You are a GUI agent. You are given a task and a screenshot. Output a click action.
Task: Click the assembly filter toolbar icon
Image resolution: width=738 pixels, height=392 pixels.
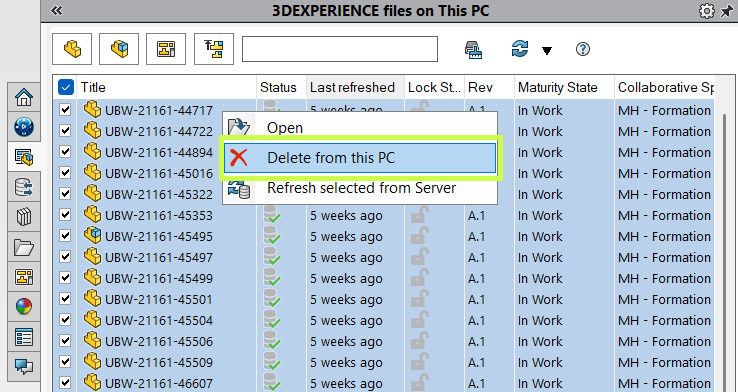pyautogui.click(x=119, y=49)
